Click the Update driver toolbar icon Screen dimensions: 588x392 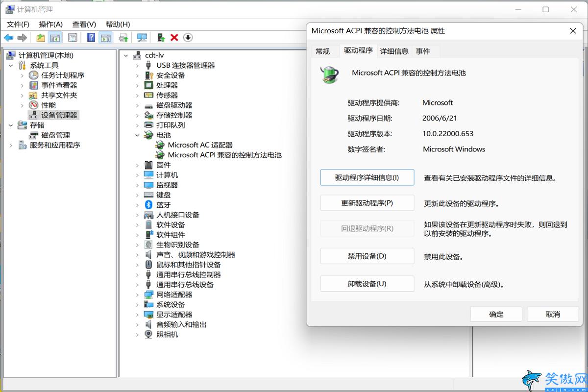(123, 38)
